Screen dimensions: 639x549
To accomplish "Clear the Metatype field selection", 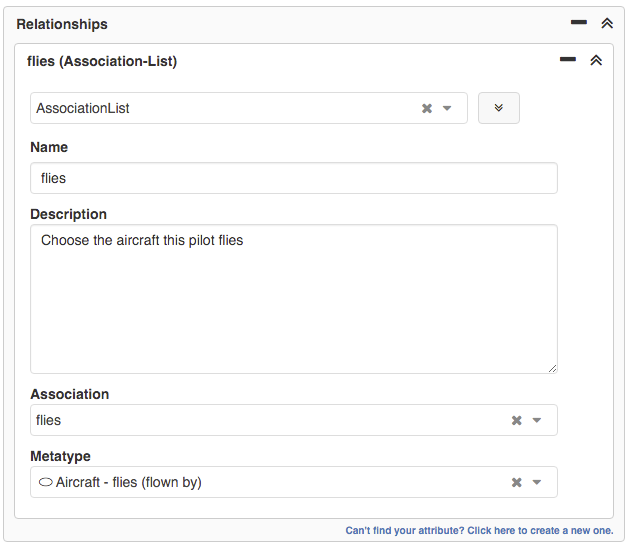I will (x=517, y=482).
